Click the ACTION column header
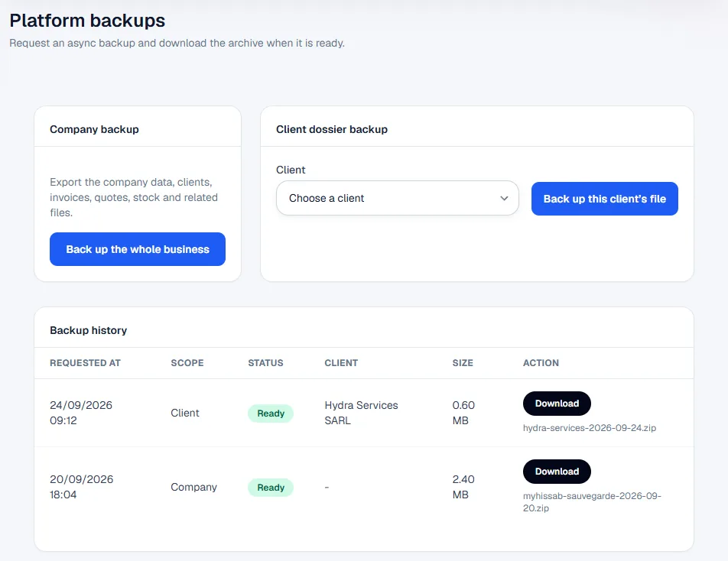This screenshot has height=561, width=728. 541,363
